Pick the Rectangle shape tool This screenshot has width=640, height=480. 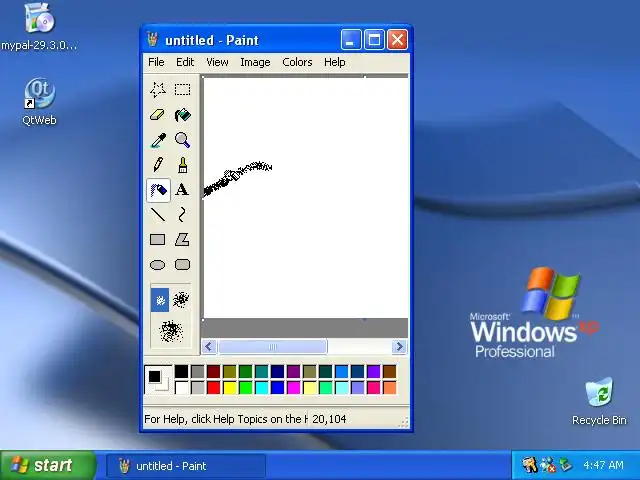[158, 240]
